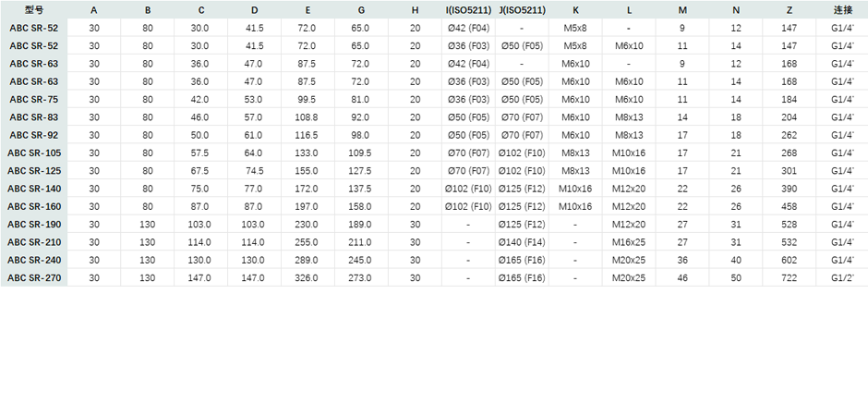
Task: Select the 109.5 value in column G
Action: coord(360,153)
